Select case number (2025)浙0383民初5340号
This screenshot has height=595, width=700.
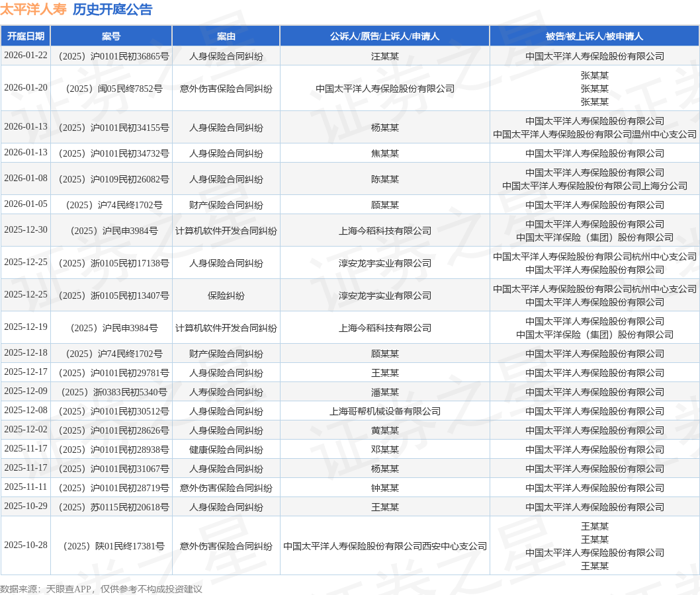(x=114, y=393)
